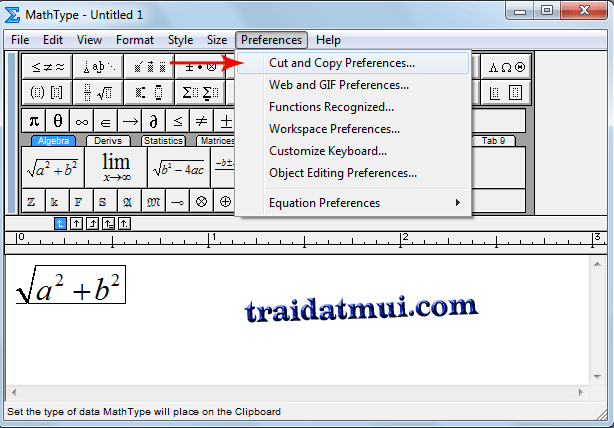Switch to Tab 9

(x=493, y=141)
